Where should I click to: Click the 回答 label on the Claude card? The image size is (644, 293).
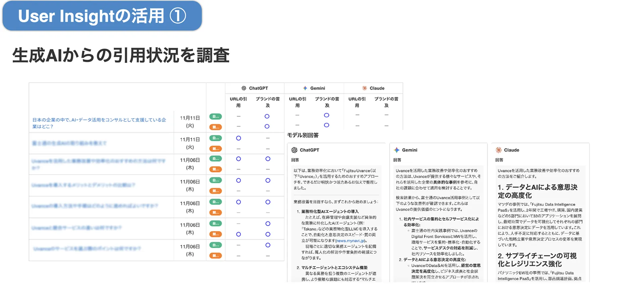click(x=499, y=160)
